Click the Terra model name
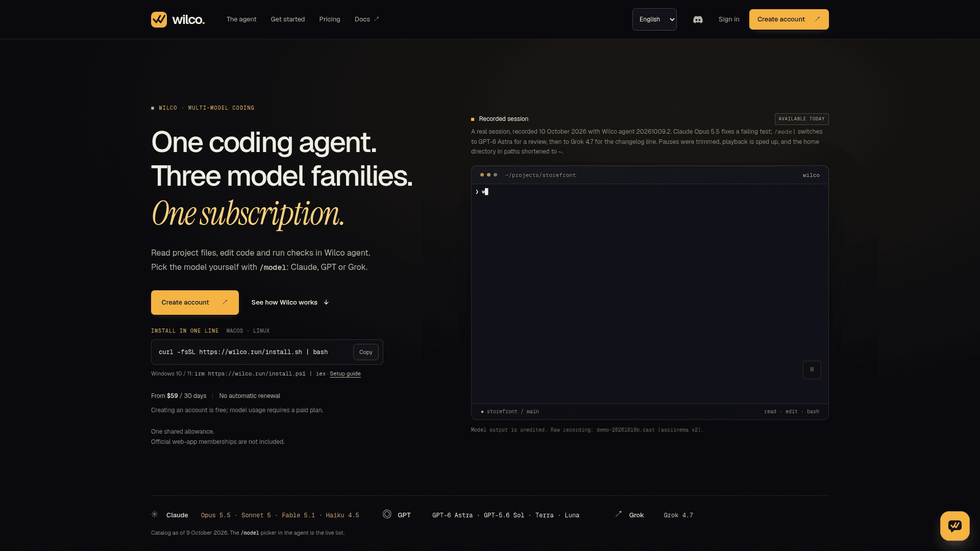The image size is (980, 551). [544, 515]
